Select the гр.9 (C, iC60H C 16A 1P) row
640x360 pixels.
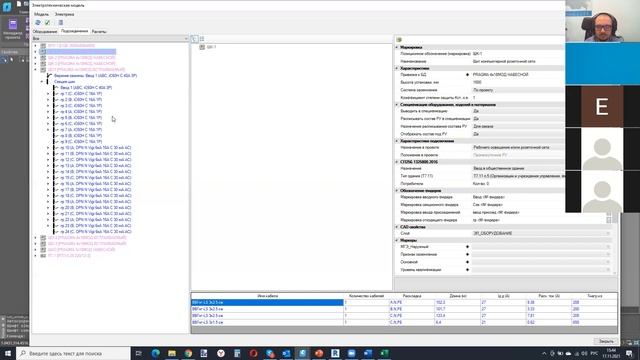pyautogui.click(x=81, y=142)
